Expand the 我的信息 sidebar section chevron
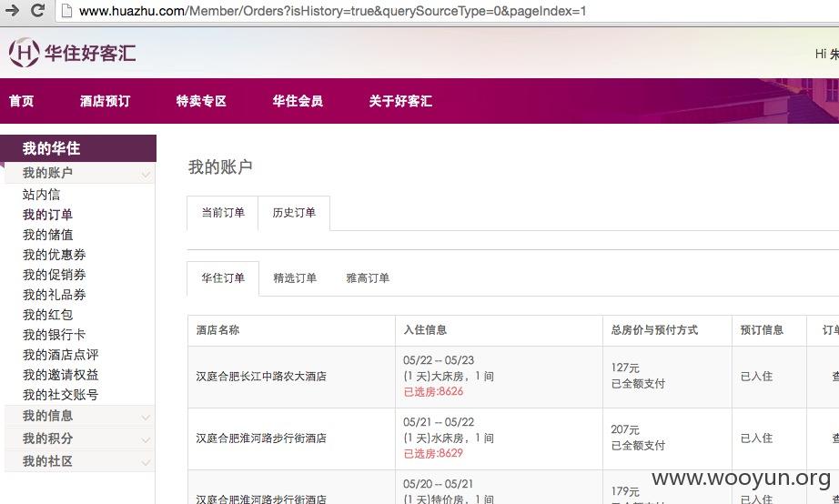839x504 pixels. click(146, 418)
